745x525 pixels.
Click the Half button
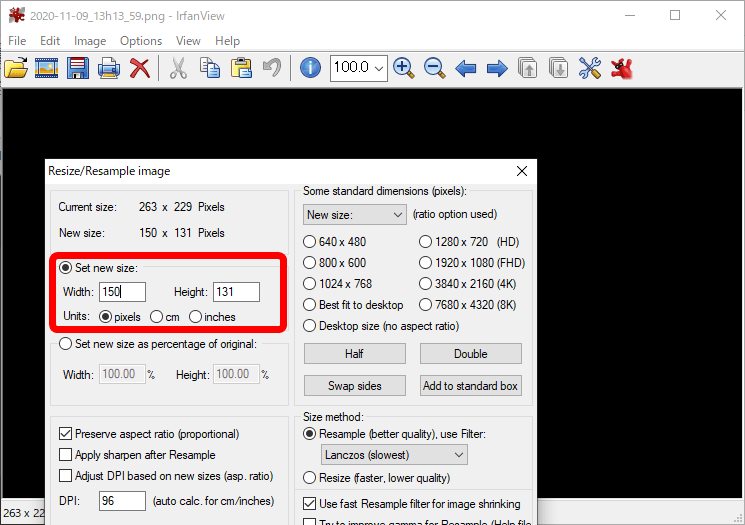pyautogui.click(x=354, y=354)
